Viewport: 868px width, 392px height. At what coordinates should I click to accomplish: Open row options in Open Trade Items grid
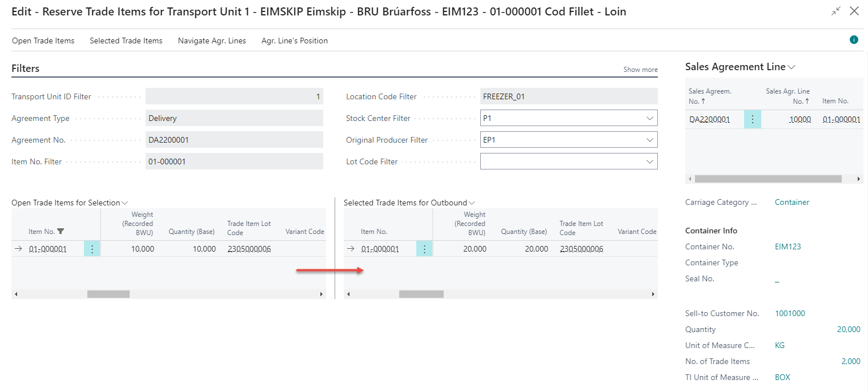click(92, 249)
